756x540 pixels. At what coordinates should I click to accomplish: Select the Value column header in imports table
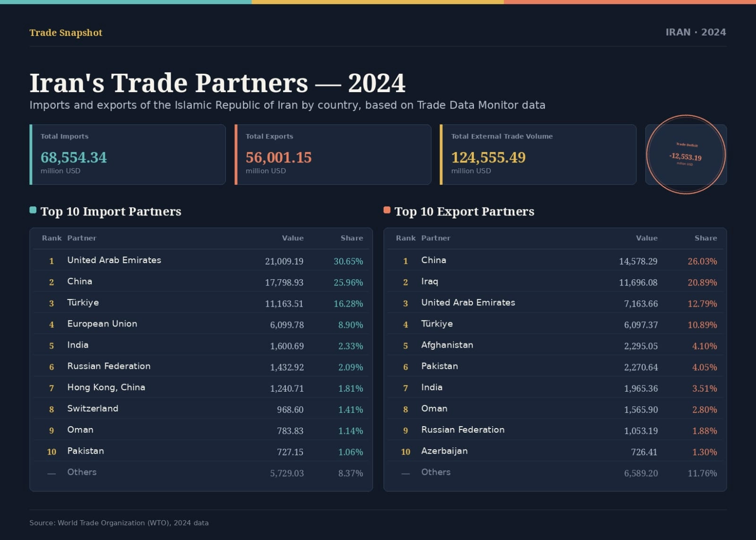[x=293, y=238]
